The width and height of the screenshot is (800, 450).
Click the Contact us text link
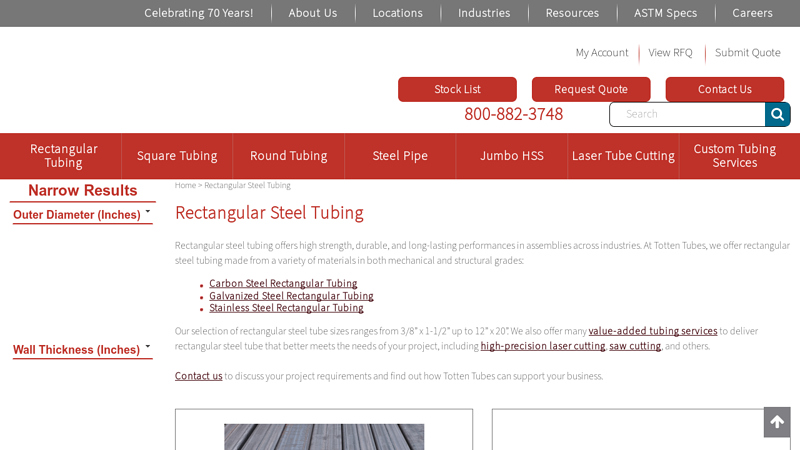(x=198, y=376)
